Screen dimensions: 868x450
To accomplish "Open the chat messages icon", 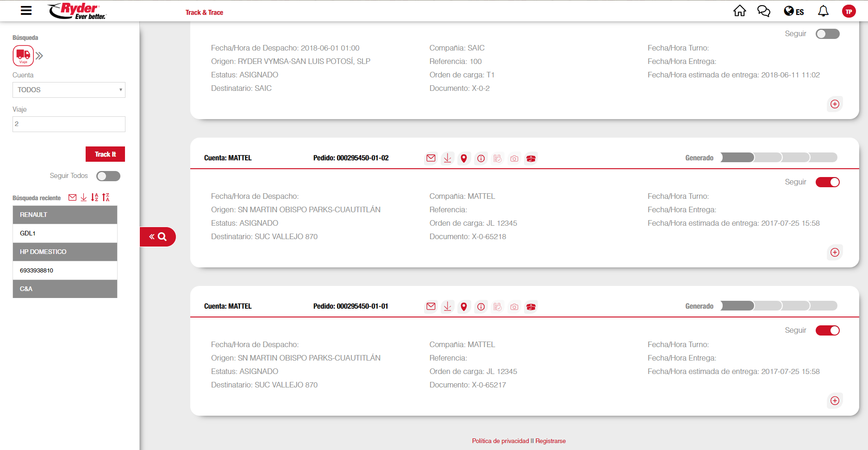I will pyautogui.click(x=763, y=11).
